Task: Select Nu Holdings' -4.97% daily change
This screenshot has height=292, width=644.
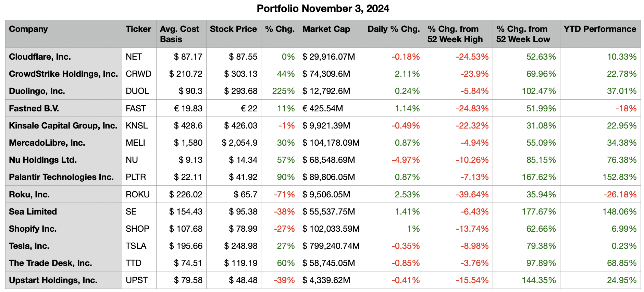Action: (x=406, y=160)
